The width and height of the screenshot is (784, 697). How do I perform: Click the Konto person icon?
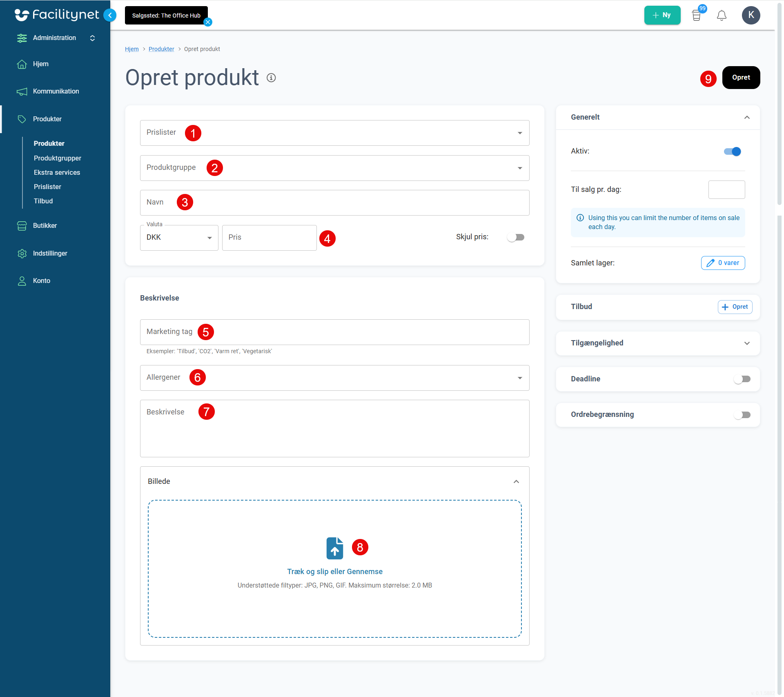pyautogui.click(x=22, y=281)
